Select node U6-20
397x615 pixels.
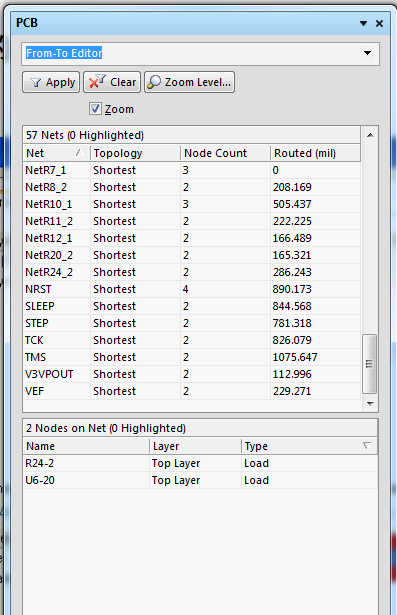point(200,480)
